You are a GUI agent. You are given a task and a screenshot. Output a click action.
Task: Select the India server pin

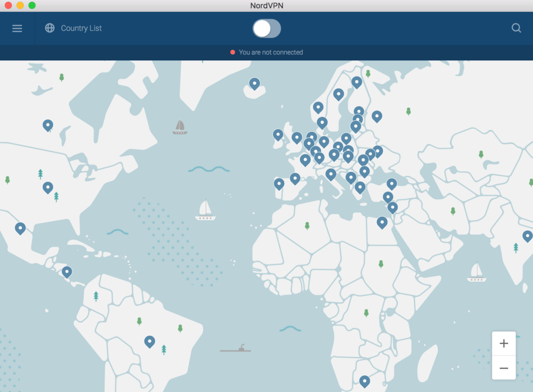[528, 236]
